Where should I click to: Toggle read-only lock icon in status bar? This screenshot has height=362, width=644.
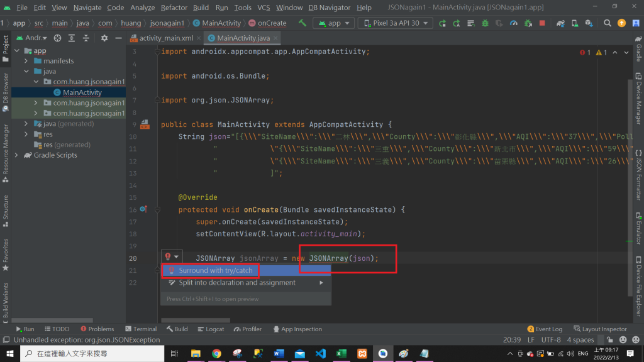coord(610,339)
